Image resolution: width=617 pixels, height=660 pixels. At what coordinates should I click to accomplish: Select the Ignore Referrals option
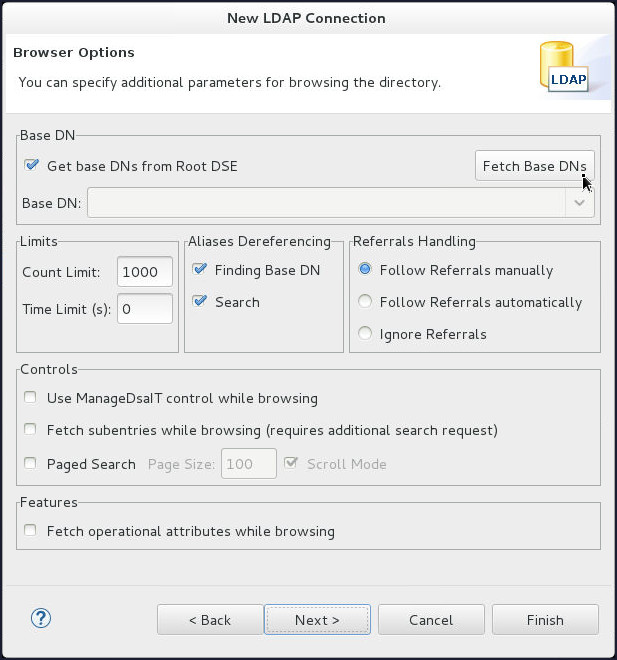[x=365, y=334]
